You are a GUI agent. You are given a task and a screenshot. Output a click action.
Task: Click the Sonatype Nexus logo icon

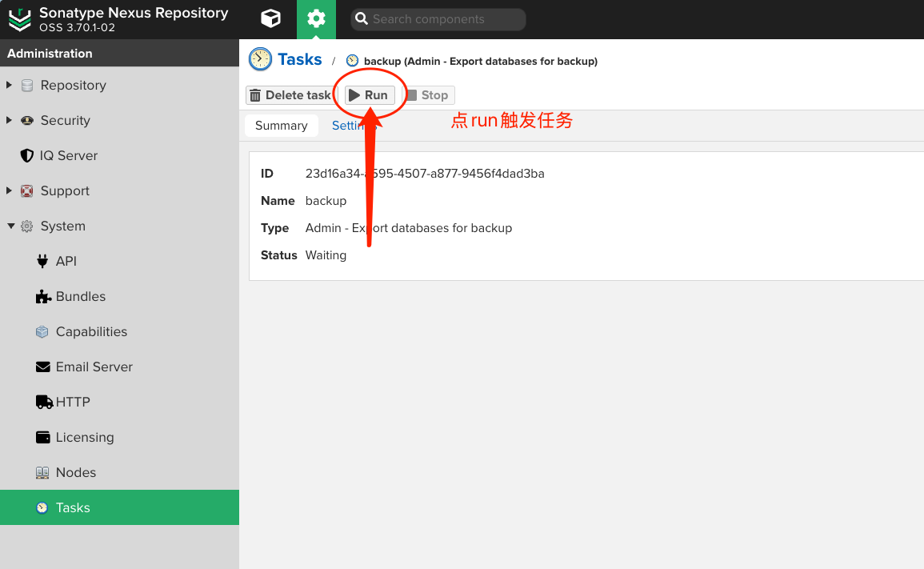coord(19,19)
